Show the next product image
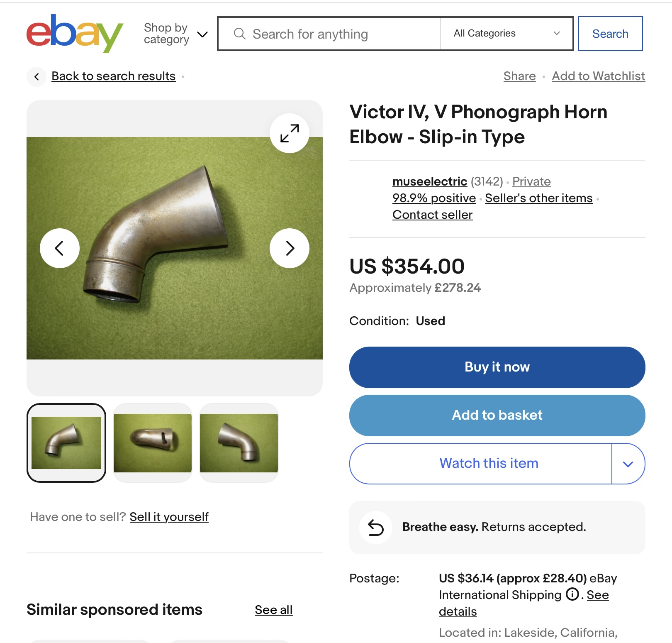 point(290,248)
